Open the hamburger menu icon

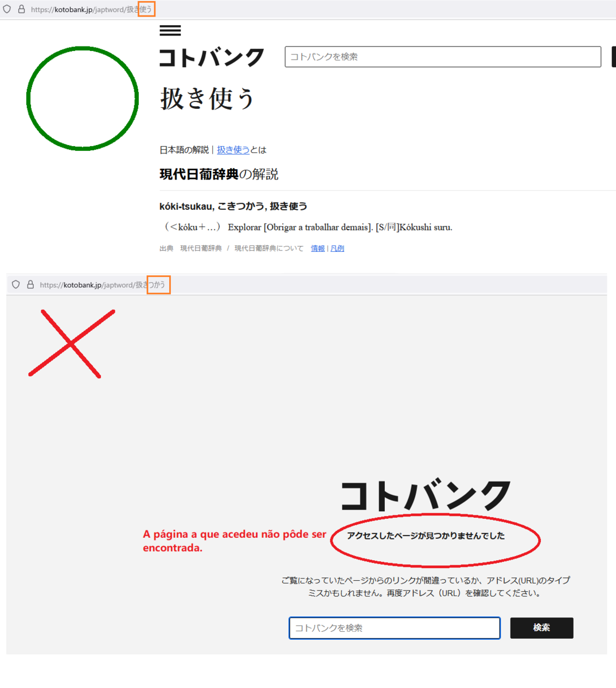(x=170, y=30)
